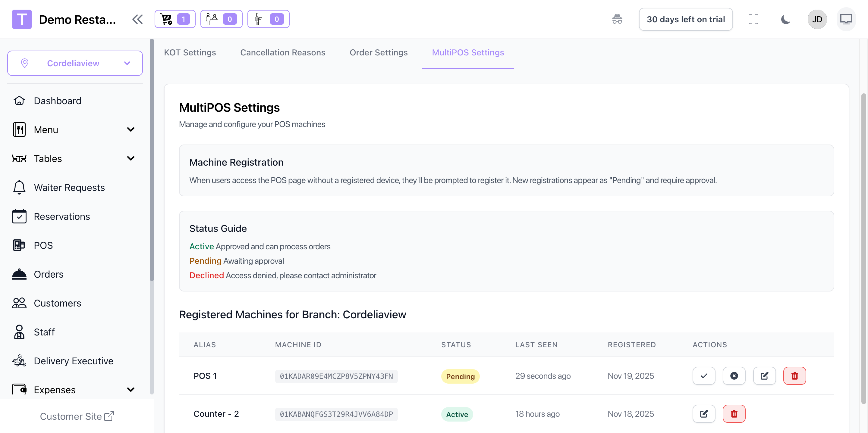Click the 30 days left on trial button
Screen dimensions: 868x433
coord(685,19)
